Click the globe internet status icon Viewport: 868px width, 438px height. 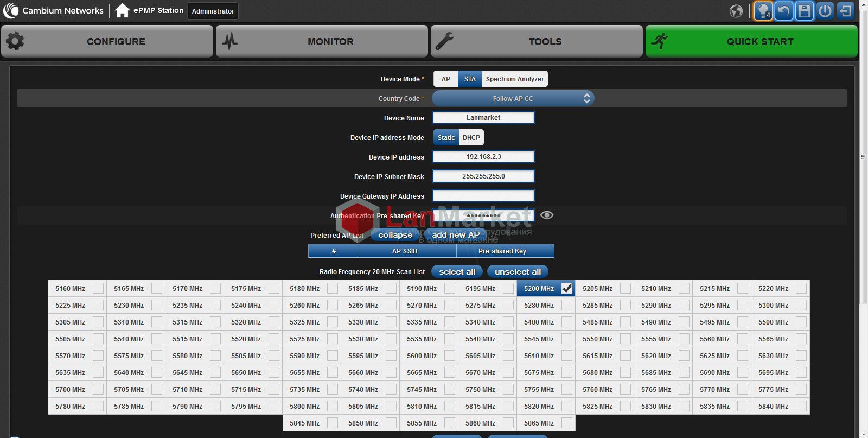click(736, 11)
